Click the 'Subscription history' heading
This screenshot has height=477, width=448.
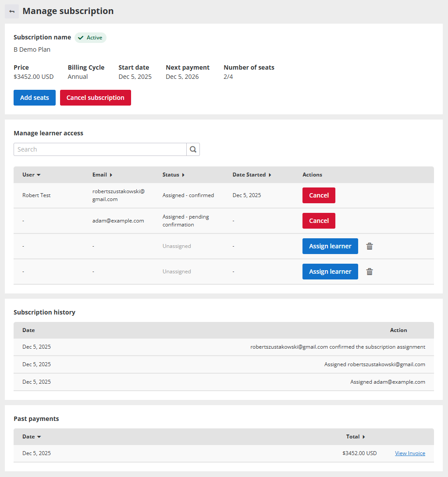pyautogui.click(x=44, y=312)
